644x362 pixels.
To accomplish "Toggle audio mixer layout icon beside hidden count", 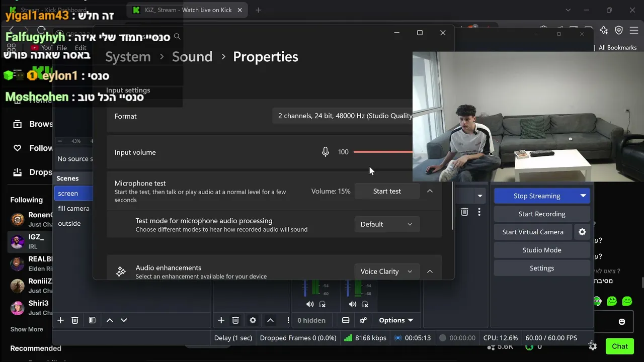I will coord(346,320).
